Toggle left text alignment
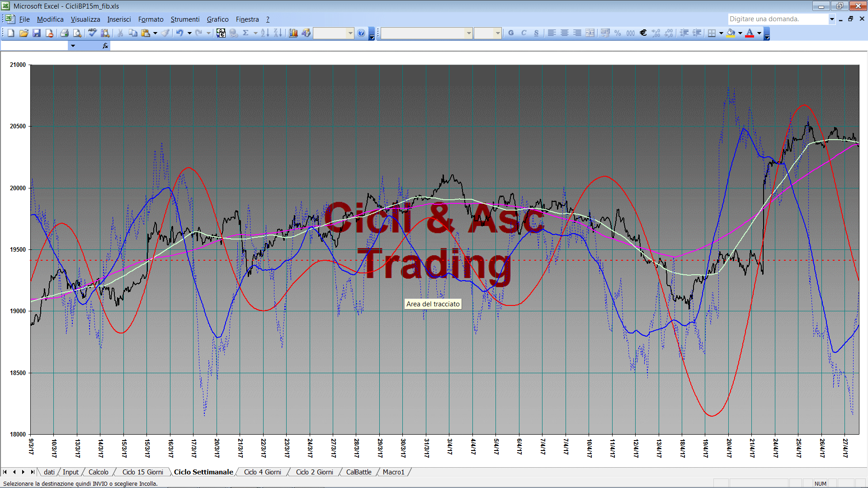868x488 pixels. tap(552, 33)
